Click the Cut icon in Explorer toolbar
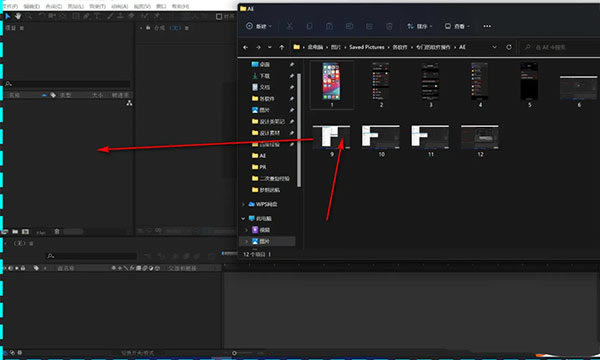Viewport: 600px width, 360px height. (290, 26)
